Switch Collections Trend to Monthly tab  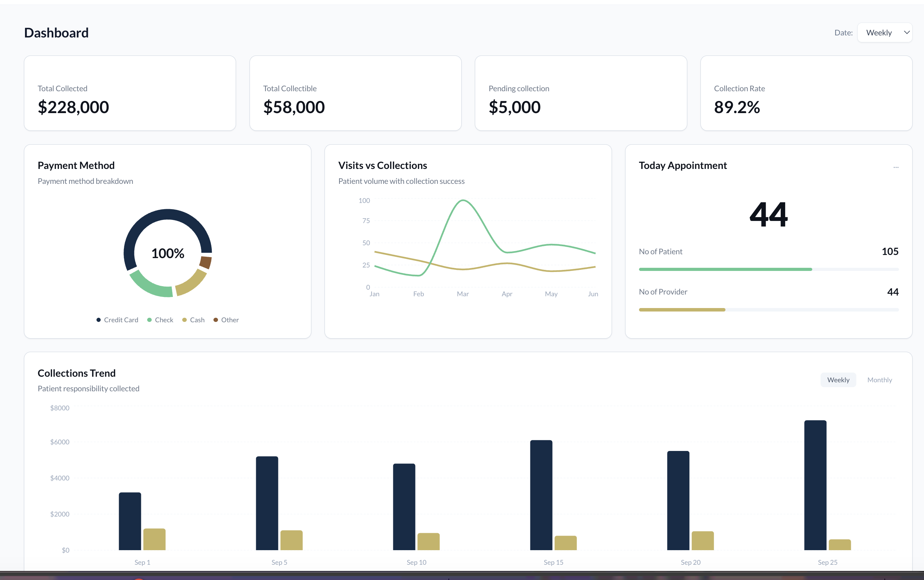879,380
